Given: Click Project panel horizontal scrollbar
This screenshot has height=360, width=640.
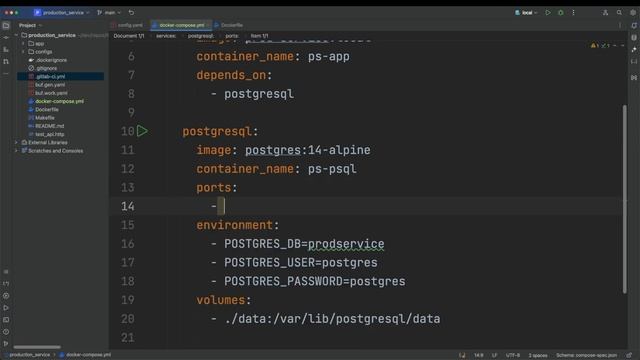Looking at the screenshot, I should [x=37, y=347].
